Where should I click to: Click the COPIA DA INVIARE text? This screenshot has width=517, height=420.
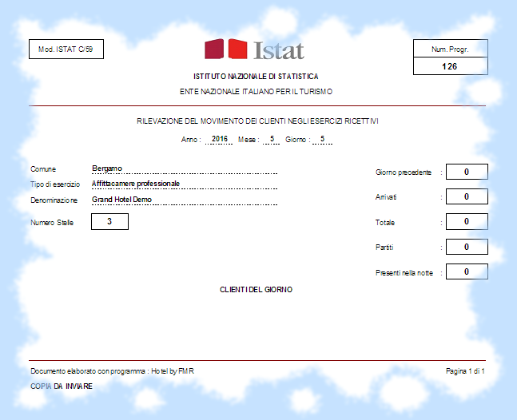[x=62, y=386]
